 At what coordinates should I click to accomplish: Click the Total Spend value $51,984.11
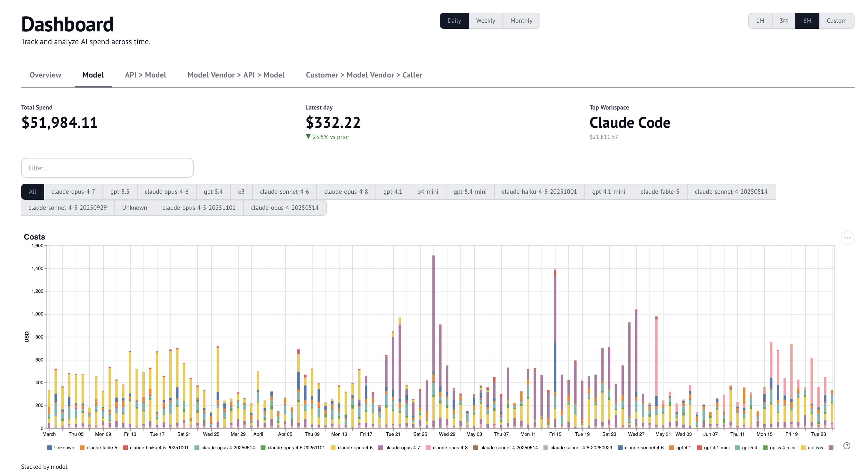pyautogui.click(x=60, y=122)
